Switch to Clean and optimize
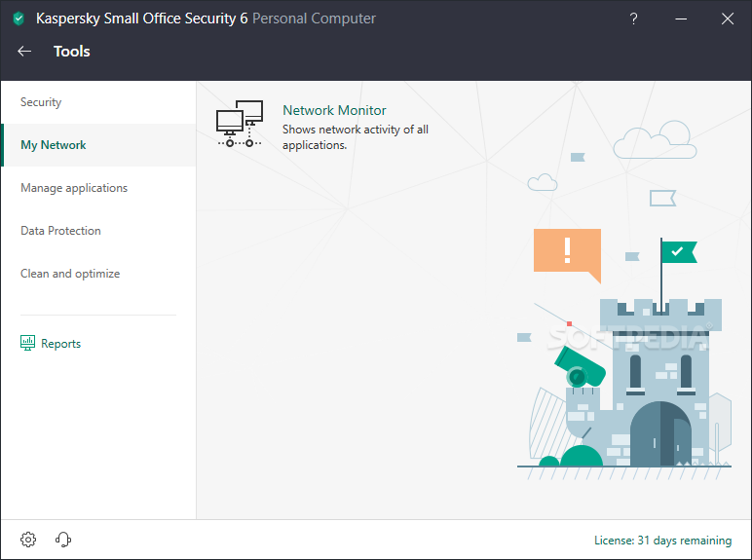The height and width of the screenshot is (560, 752). [x=98, y=274]
